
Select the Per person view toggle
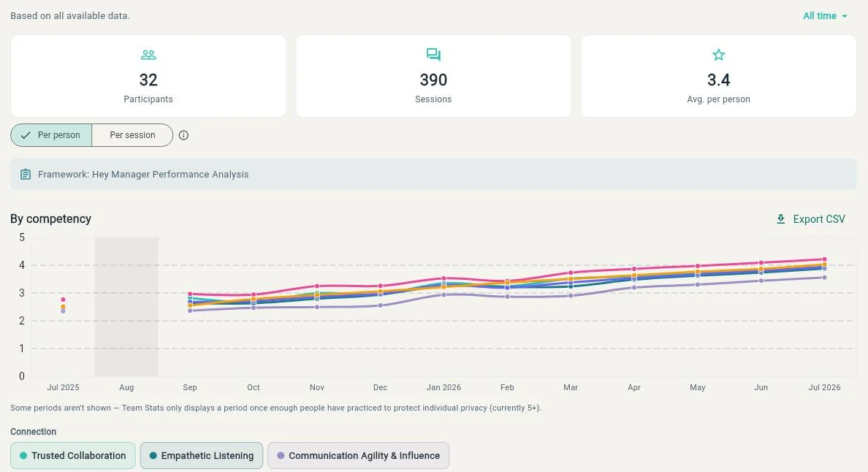pos(51,135)
